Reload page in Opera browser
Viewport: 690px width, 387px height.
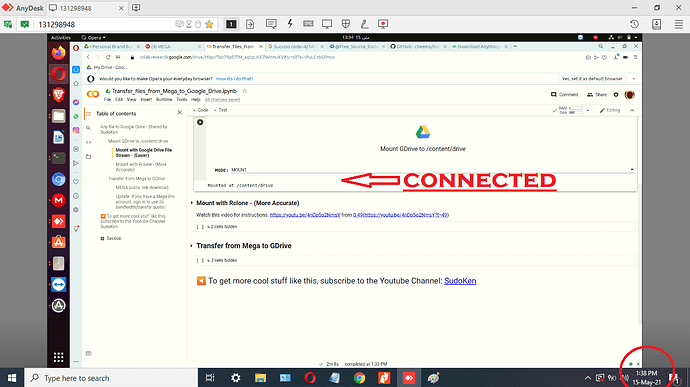108,57
